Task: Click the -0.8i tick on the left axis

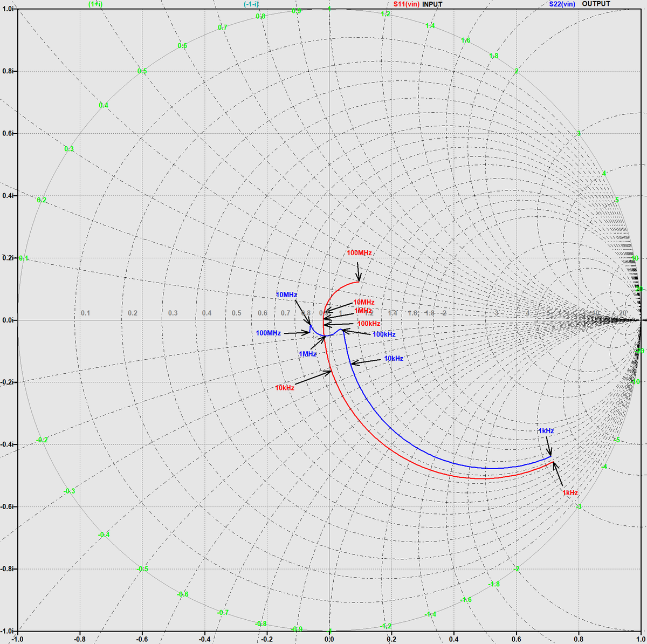Action: (x=6, y=569)
